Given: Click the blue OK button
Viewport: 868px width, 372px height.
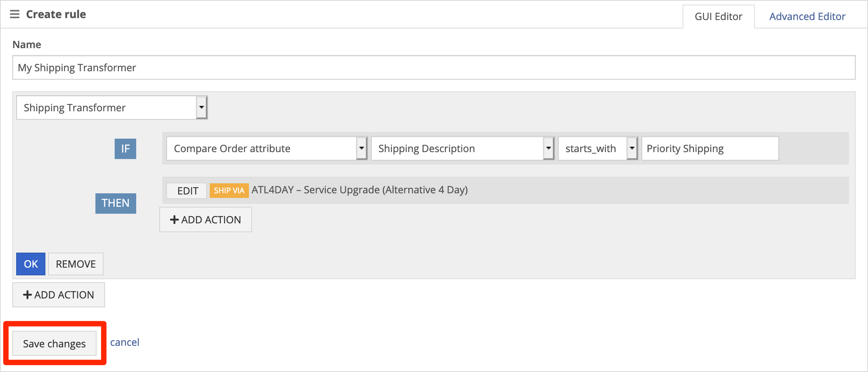Looking at the screenshot, I should 31,264.
